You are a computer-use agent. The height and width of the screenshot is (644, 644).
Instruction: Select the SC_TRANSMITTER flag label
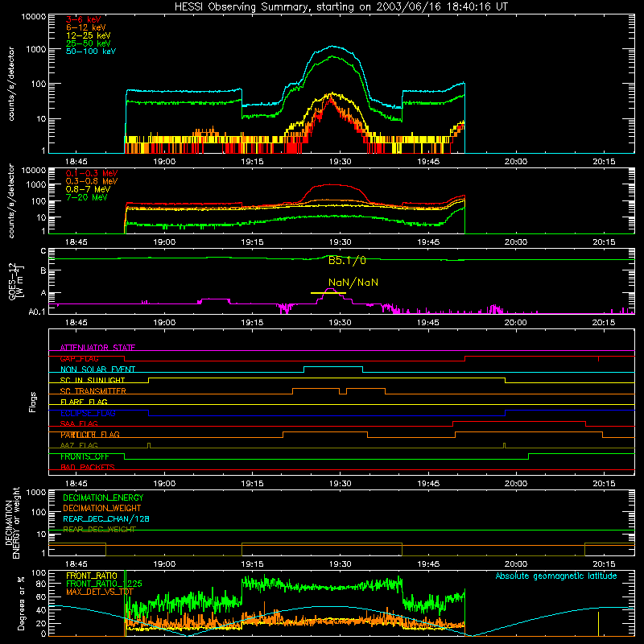[x=93, y=391]
